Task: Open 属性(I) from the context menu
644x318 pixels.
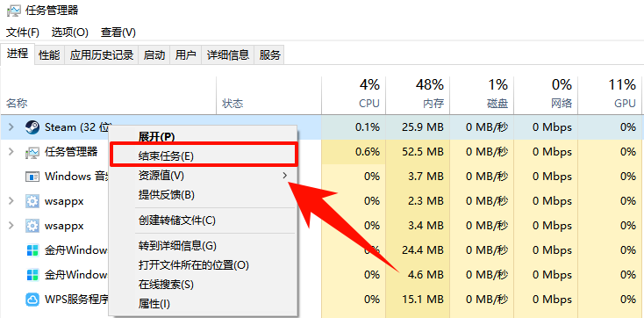Action: 203,304
